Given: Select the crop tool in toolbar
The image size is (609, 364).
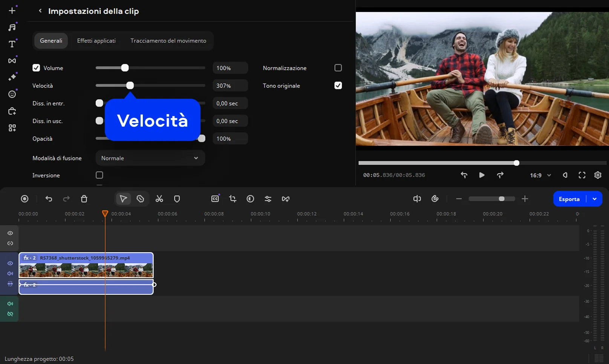Looking at the screenshot, I should tap(233, 199).
